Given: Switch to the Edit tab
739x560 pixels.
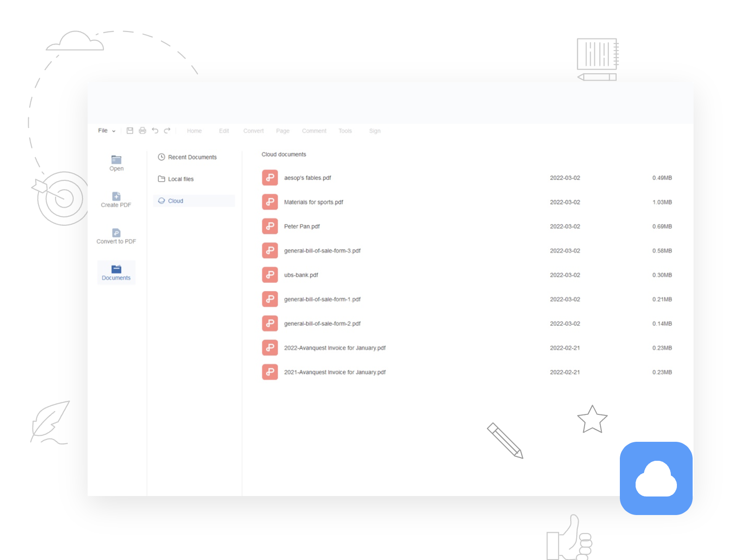Looking at the screenshot, I should [224, 131].
